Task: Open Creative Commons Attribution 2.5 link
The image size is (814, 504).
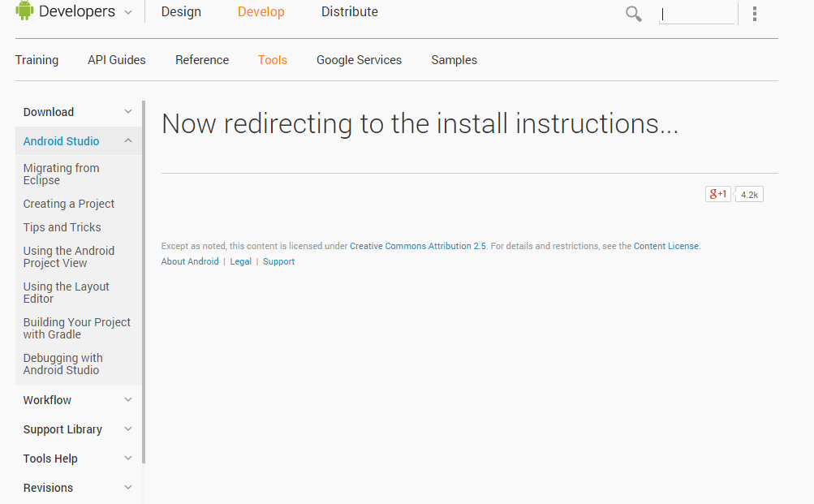Action: pos(418,246)
